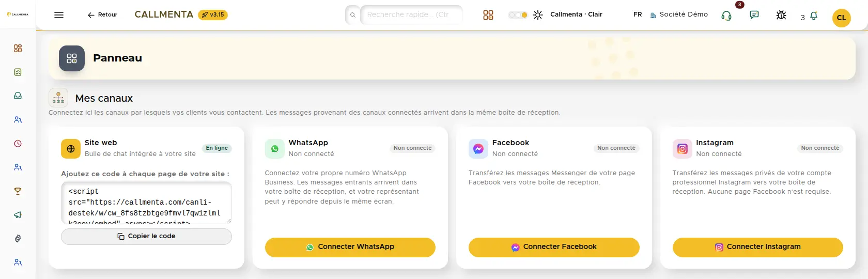Click the Site web card title
868x279 pixels.
click(101, 143)
